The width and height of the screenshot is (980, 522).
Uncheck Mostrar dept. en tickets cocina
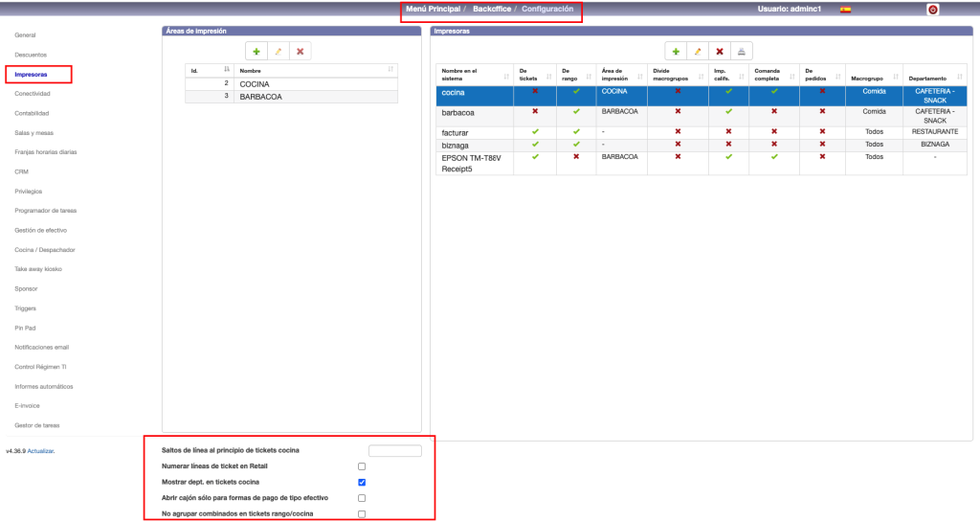point(362,482)
